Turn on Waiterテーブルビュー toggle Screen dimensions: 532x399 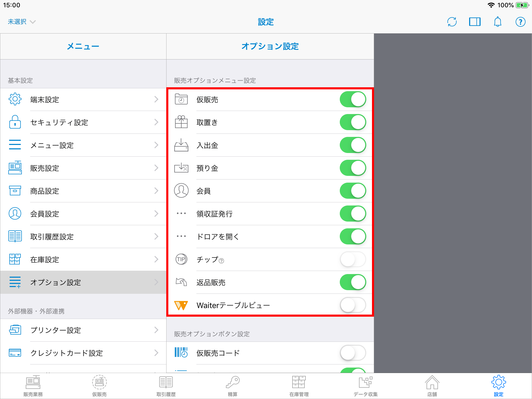click(353, 305)
